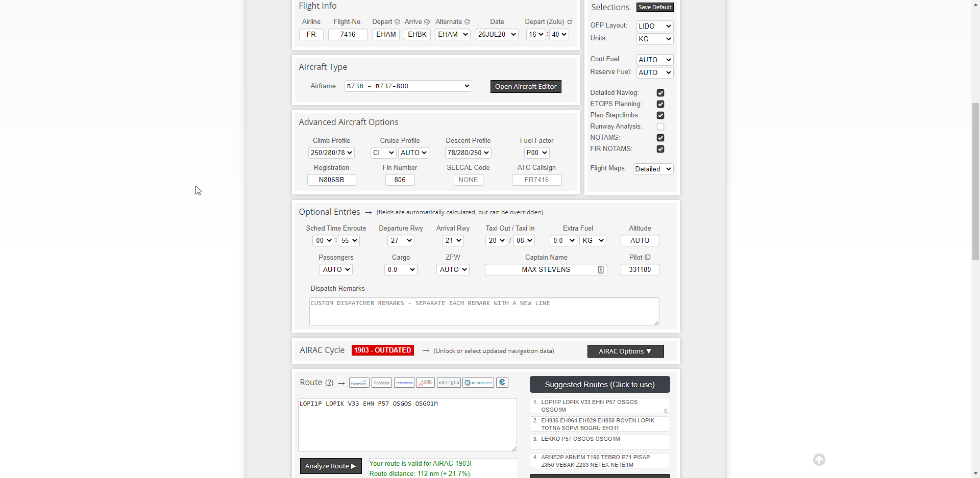The width and height of the screenshot is (980, 478).
Task: Click the RouteFinder route icon
Action: coord(404,383)
